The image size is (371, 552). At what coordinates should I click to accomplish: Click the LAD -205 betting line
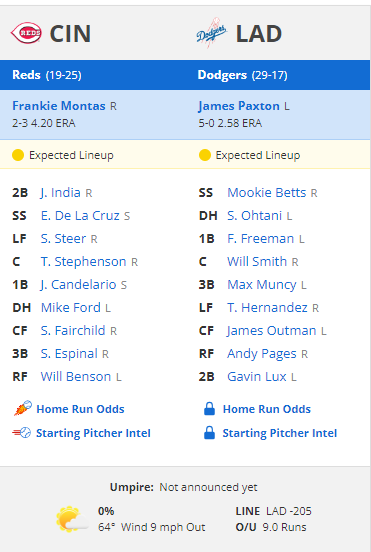[289, 511]
